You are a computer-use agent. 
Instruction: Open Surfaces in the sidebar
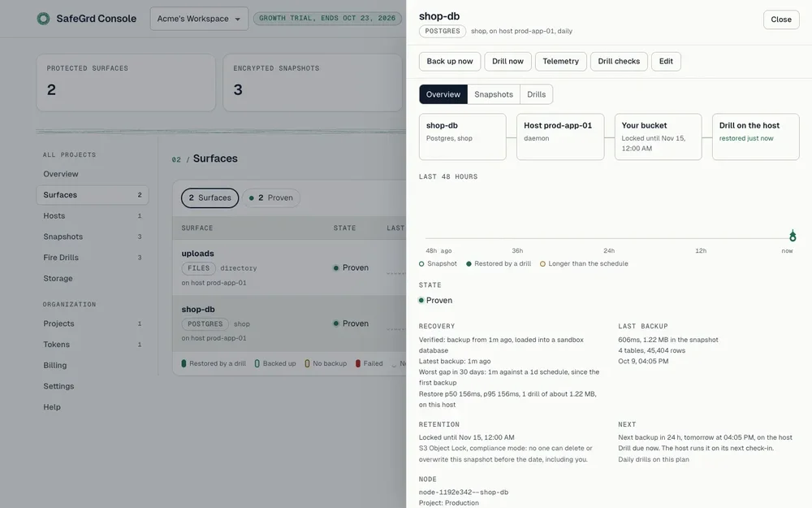pyautogui.click(x=93, y=195)
